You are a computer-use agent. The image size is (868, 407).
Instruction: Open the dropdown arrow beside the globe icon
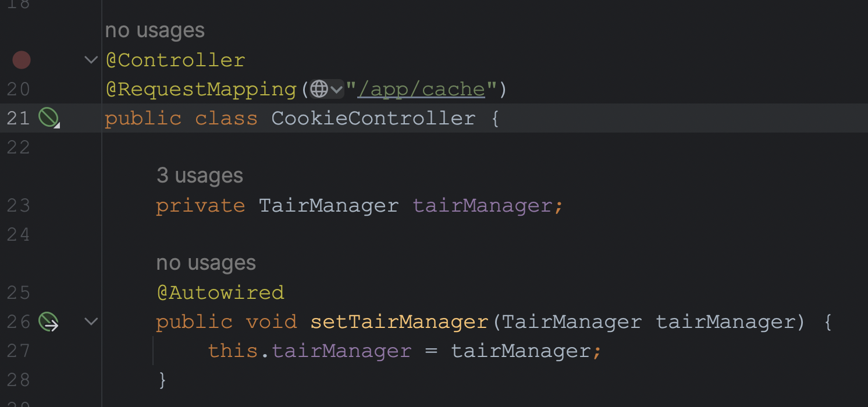tap(336, 90)
